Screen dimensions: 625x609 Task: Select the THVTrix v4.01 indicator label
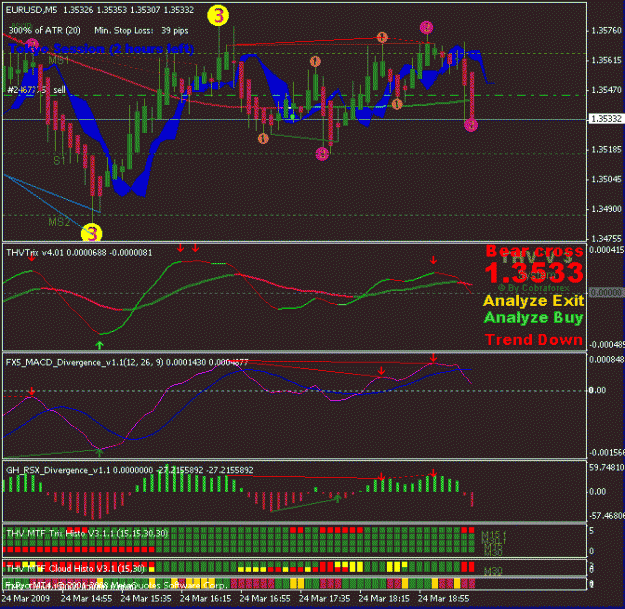(79, 253)
